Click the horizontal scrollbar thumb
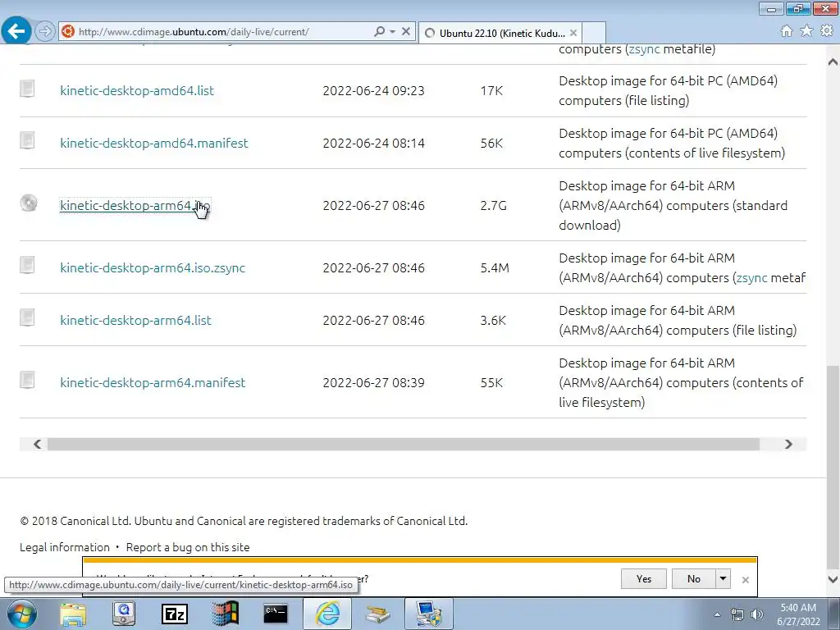840x630 pixels. (404, 444)
